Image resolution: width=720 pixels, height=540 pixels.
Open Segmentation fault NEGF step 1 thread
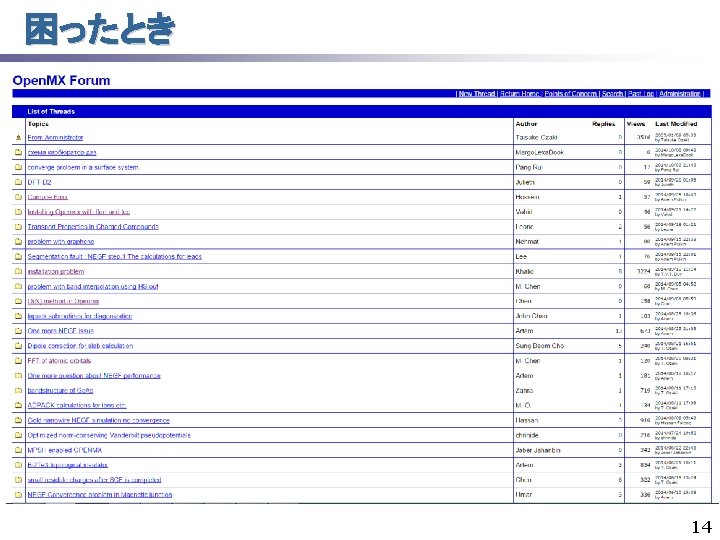114,256
